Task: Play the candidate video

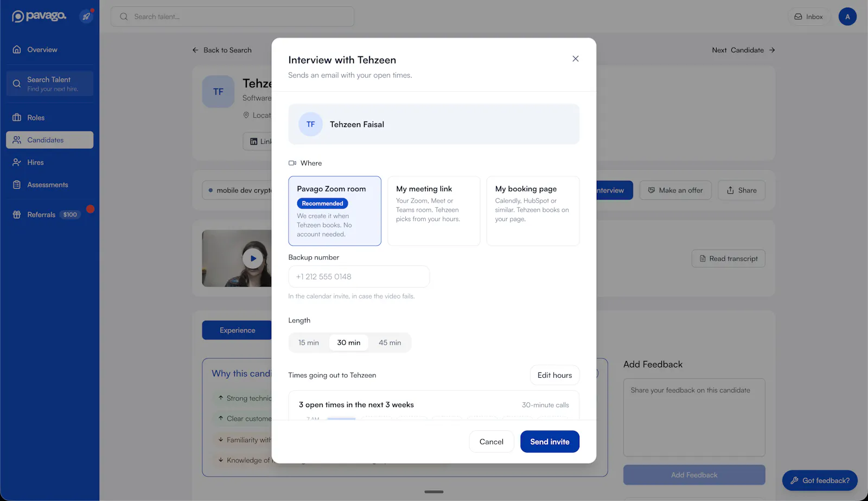Action: pos(253,258)
